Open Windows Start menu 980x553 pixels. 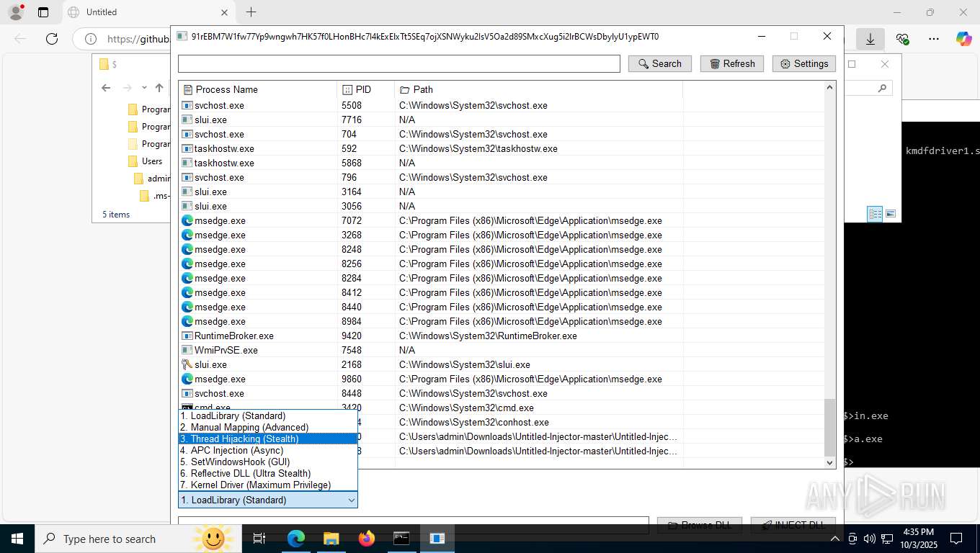click(16, 539)
